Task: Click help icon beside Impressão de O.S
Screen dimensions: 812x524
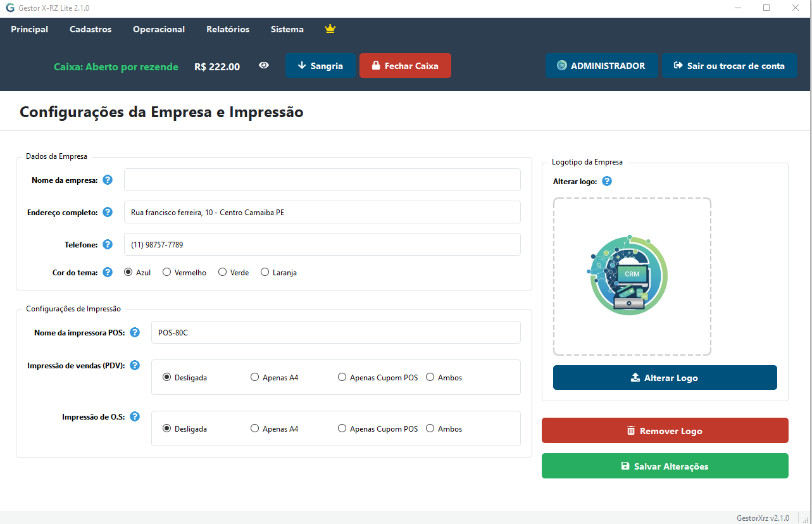Action: pyautogui.click(x=135, y=416)
